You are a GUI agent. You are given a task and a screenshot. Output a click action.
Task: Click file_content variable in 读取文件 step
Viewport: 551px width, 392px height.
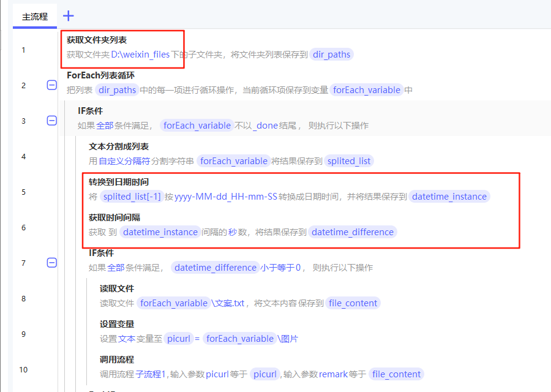[x=352, y=303]
